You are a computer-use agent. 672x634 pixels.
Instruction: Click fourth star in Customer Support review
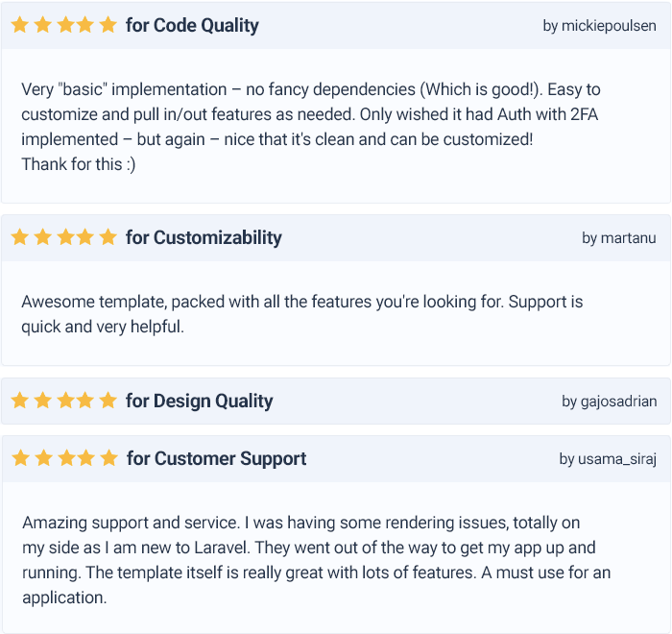pos(86,458)
